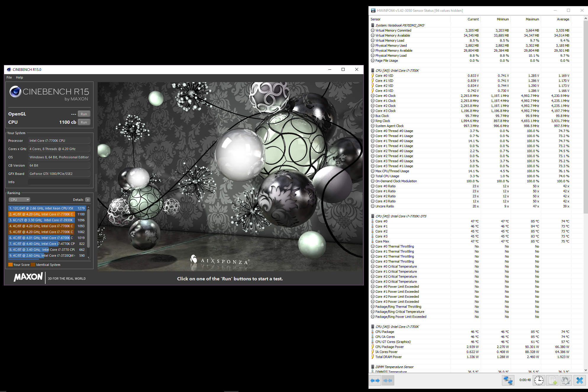Screen dimensions: 588x392
Task: Open HWiNFO sensor settings gear icon
Action: 566,380
